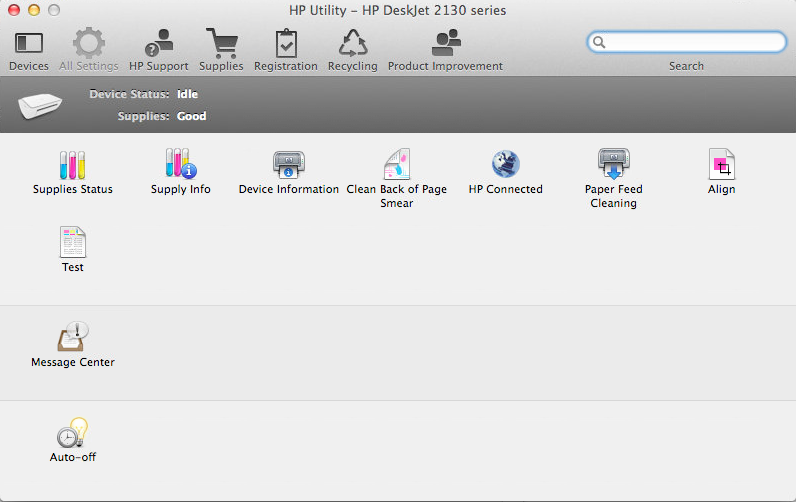Click the printer image in status bar
Screen dimensions: 796x502
coord(40,105)
